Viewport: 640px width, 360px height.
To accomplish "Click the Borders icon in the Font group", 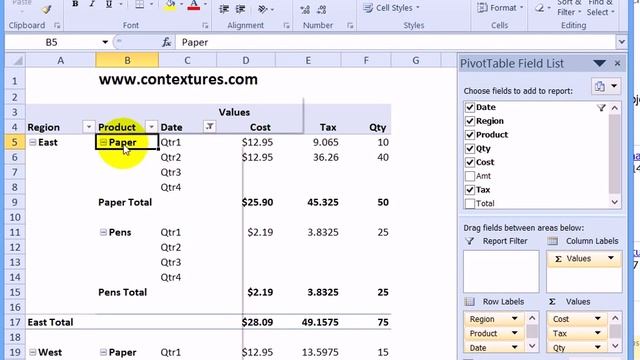I will pyautogui.click(x=140, y=4).
